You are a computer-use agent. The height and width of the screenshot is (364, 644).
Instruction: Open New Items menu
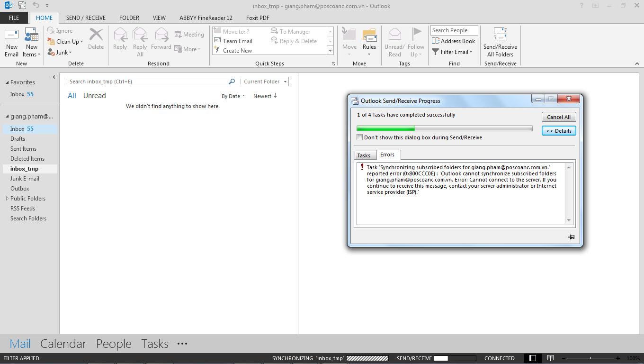pyautogui.click(x=31, y=42)
